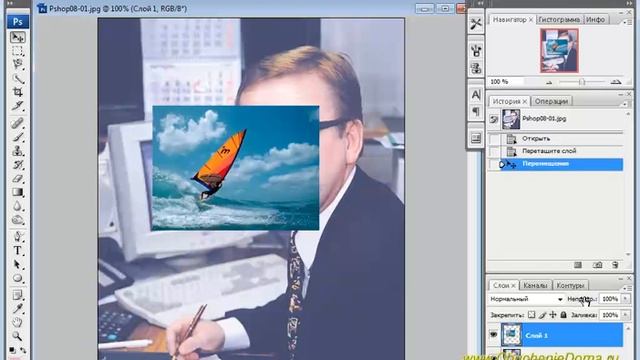Select the Eyedropper tool
640x360 pixels.
17,309
